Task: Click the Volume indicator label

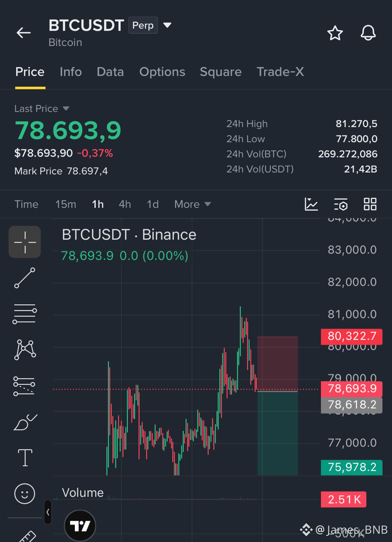Action: pos(83,493)
